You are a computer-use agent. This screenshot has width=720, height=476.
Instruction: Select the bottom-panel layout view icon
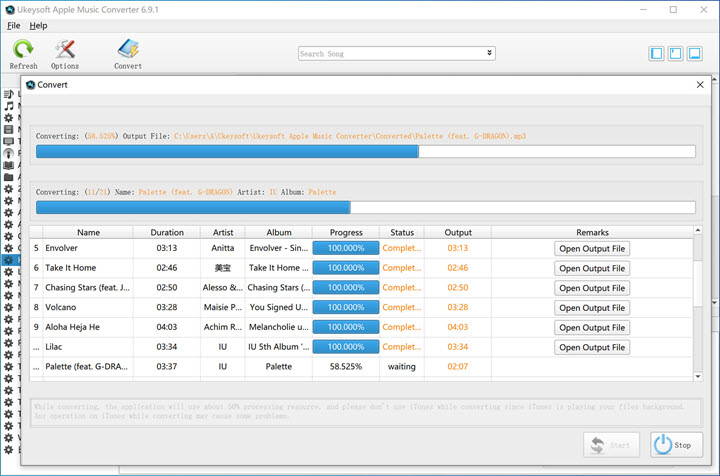point(695,53)
